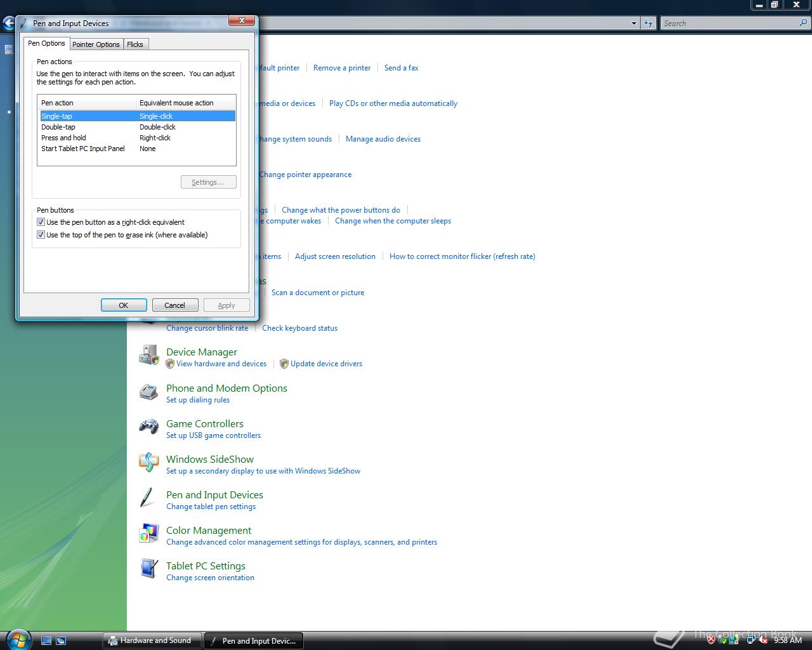This screenshot has height=650, width=812.
Task: Click the search magnifier icon
Action: [x=804, y=23]
